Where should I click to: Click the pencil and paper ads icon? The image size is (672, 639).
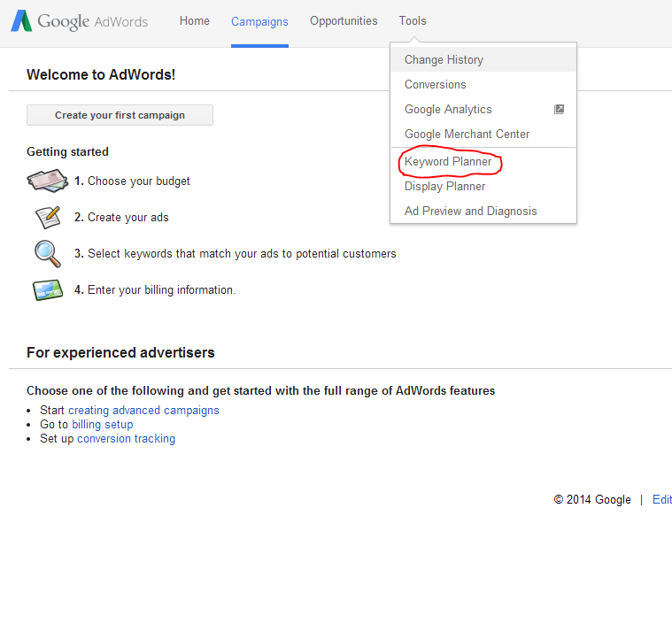coord(47,217)
